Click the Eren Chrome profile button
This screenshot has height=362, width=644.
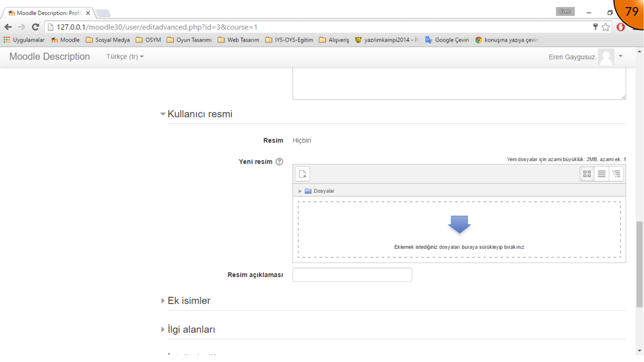(565, 11)
